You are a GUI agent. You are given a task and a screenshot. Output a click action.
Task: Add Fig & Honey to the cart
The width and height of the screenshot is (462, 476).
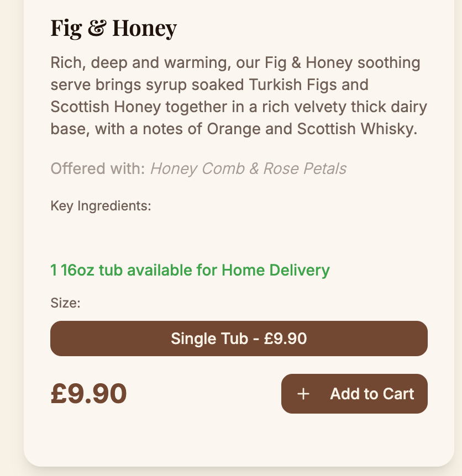pos(354,394)
